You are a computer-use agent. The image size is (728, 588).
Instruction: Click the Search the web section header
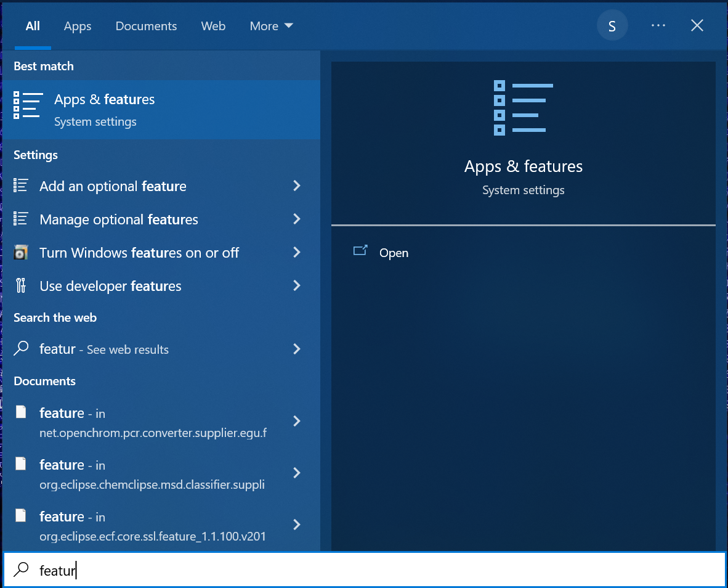(x=55, y=317)
